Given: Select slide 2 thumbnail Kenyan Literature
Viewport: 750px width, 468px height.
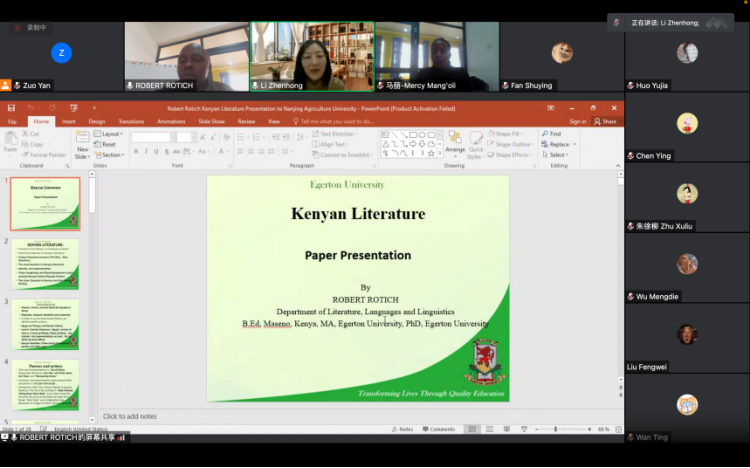Looking at the screenshot, I should [46, 264].
